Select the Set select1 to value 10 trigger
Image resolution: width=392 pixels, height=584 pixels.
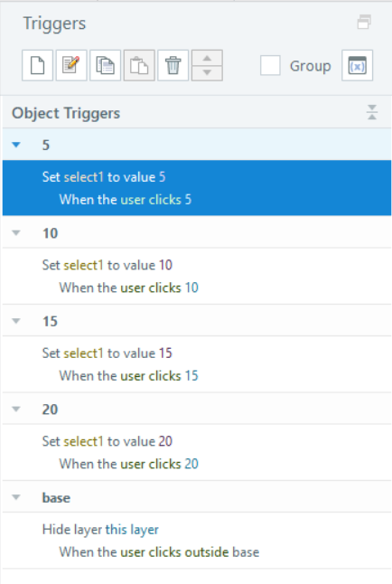[197, 276]
